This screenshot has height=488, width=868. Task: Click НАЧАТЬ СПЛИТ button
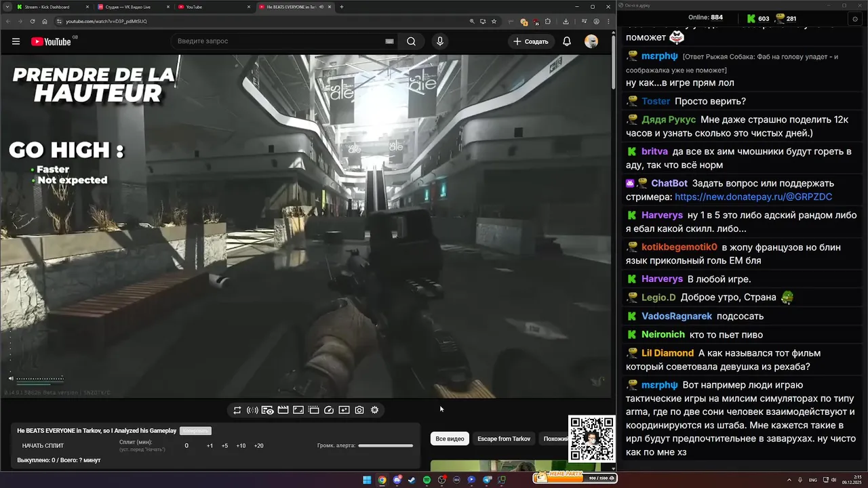click(43, 446)
